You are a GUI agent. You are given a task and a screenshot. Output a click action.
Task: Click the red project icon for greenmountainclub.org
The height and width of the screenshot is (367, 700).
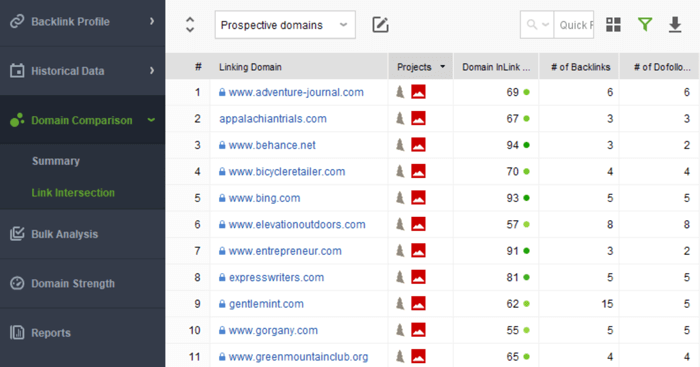(418, 356)
